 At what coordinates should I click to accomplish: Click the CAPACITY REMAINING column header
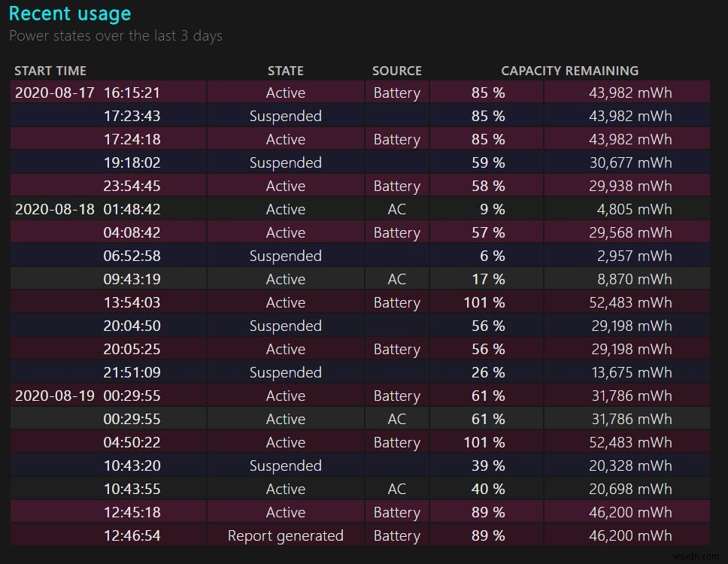[x=569, y=71]
